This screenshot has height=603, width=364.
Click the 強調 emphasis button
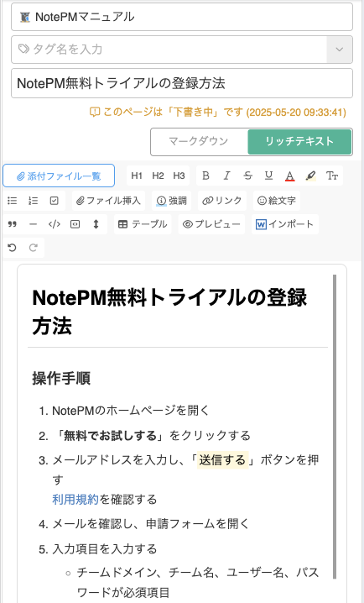tap(171, 201)
